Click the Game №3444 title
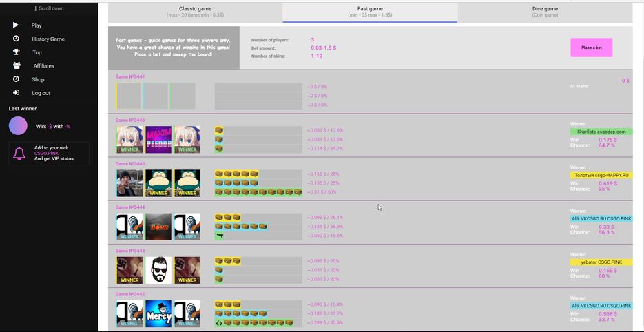Screen dimensions: 644x332 pyautogui.click(x=129, y=207)
